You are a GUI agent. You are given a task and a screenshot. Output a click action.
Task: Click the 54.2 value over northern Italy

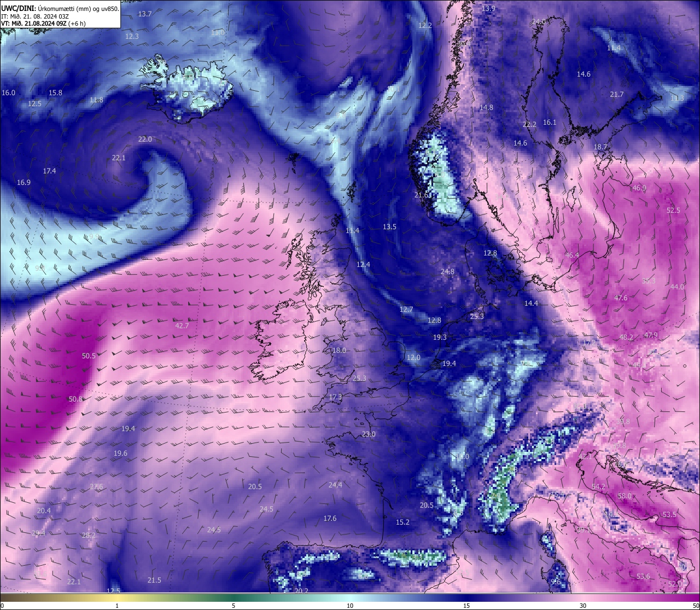tap(598, 486)
